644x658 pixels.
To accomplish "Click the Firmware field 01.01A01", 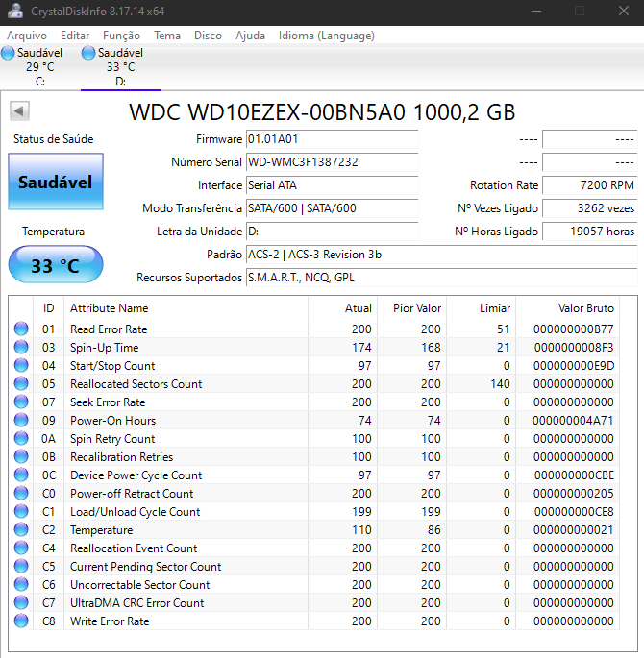I will point(332,139).
